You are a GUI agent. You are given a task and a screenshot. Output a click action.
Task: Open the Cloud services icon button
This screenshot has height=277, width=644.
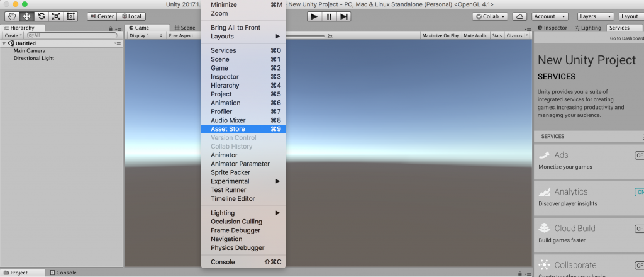pos(520,16)
